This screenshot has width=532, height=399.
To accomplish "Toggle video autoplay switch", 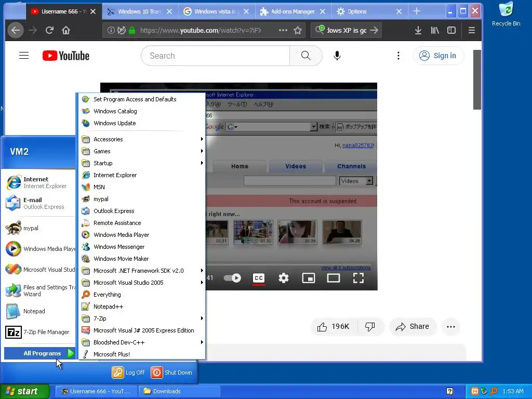I will [x=232, y=278].
